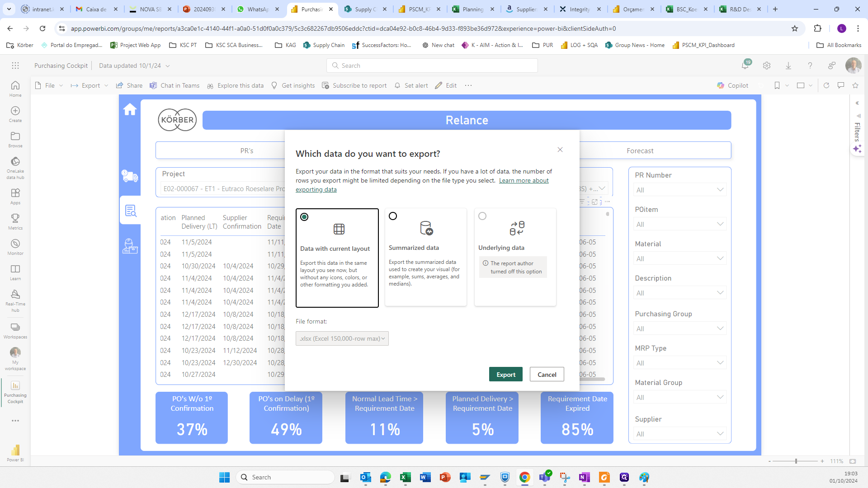Image resolution: width=868 pixels, height=488 pixels.
Task: Adjust the zoom slider at bottom
Action: [796, 461]
